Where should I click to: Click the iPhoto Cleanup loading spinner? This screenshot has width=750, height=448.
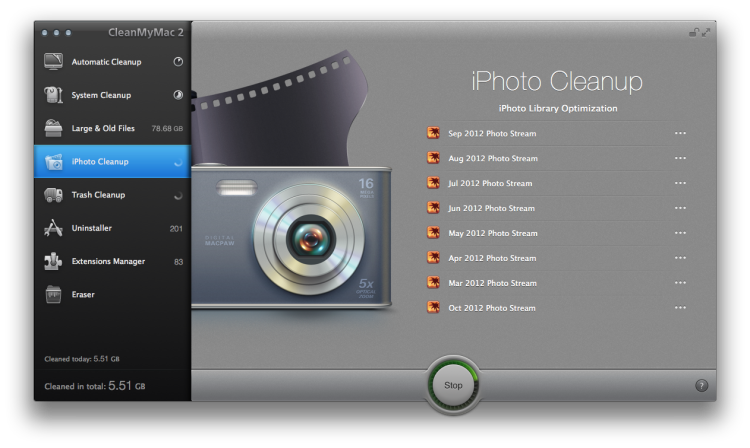click(178, 162)
